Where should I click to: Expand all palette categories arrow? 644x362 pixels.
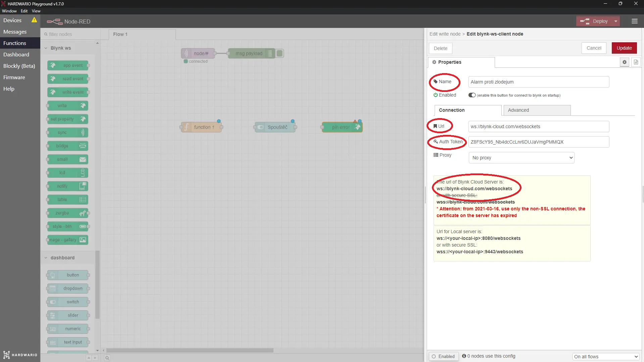[x=95, y=358]
